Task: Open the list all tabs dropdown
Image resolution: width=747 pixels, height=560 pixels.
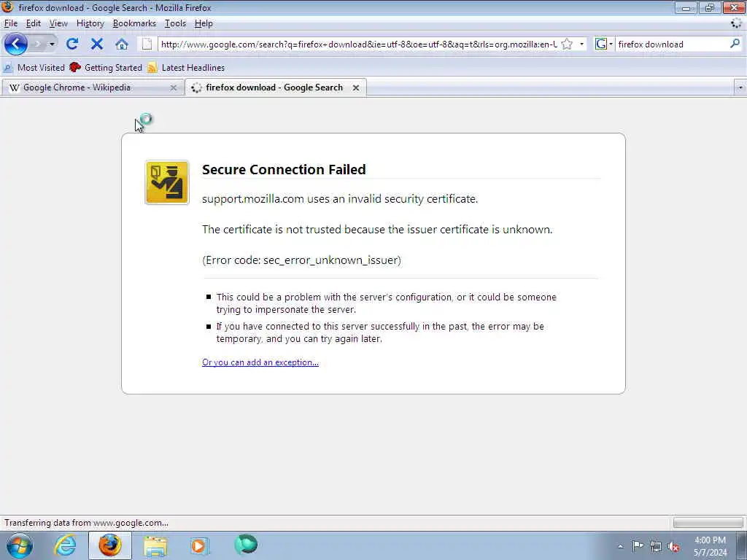Action: (740, 87)
